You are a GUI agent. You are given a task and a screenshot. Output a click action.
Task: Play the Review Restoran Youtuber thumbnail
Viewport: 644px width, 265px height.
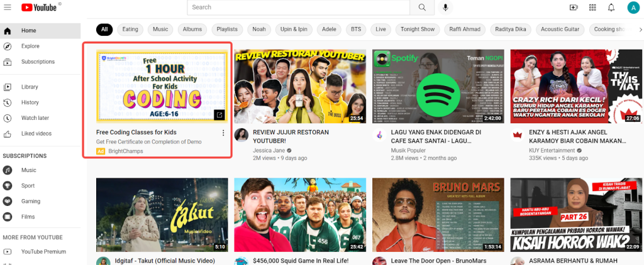tap(300, 86)
